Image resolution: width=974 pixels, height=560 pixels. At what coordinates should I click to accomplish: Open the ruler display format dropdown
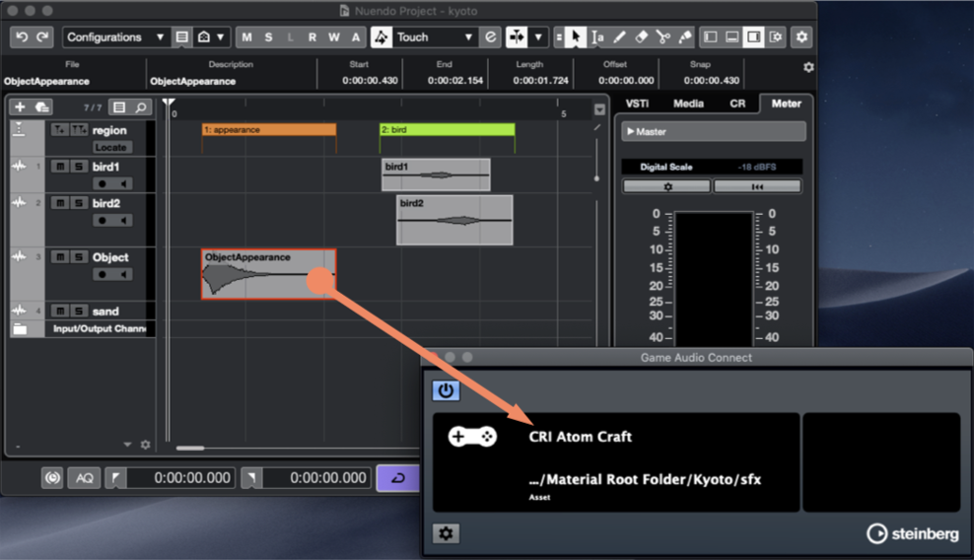pyautogui.click(x=599, y=110)
